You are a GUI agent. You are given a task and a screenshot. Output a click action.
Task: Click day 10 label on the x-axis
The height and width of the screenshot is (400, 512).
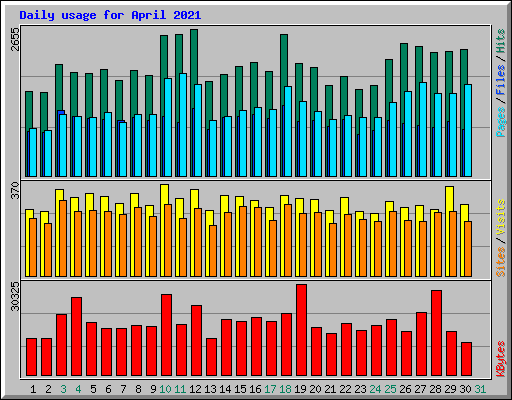click(x=165, y=389)
